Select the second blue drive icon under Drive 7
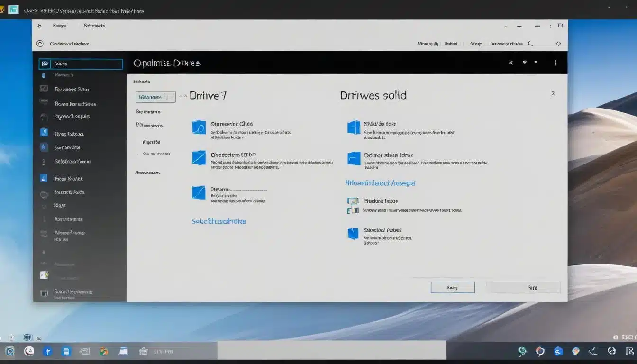Image resolution: width=637 pixels, height=364 pixels. [x=199, y=157]
